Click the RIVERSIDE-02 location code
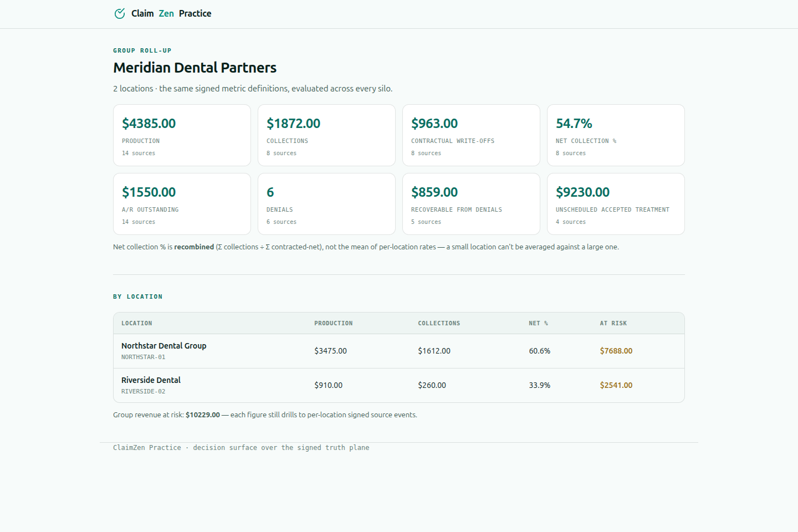The width and height of the screenshot is (798, 532). [x=143, y=392]
